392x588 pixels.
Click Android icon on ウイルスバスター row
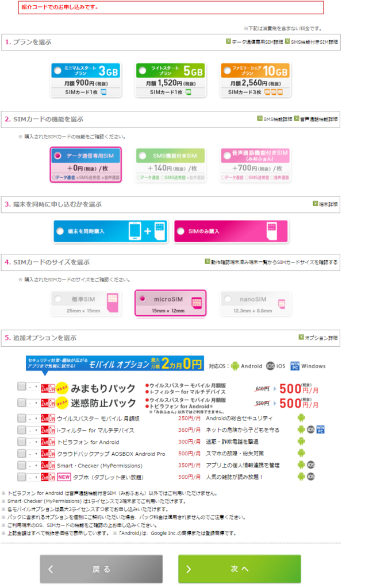[301, 418]
